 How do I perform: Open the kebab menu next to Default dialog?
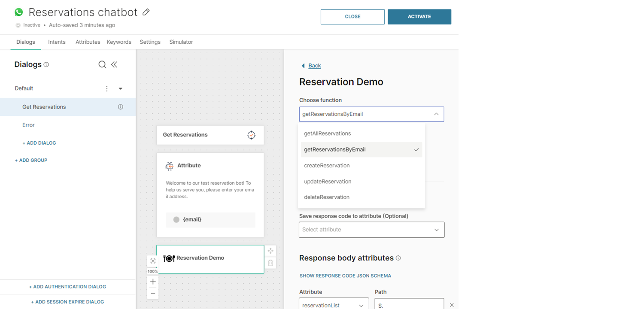(x=106, y=88)
